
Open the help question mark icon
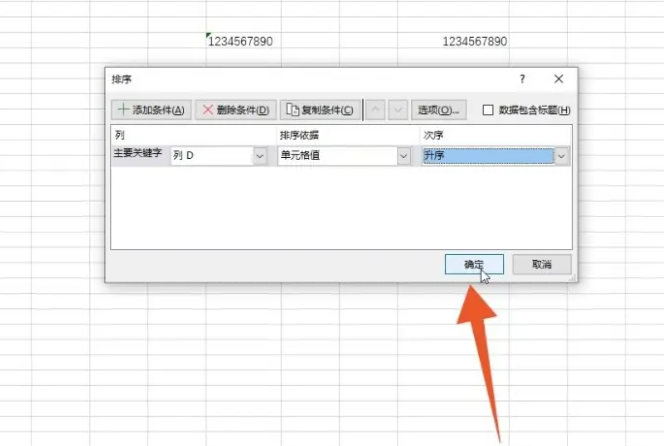coord(522,79)
